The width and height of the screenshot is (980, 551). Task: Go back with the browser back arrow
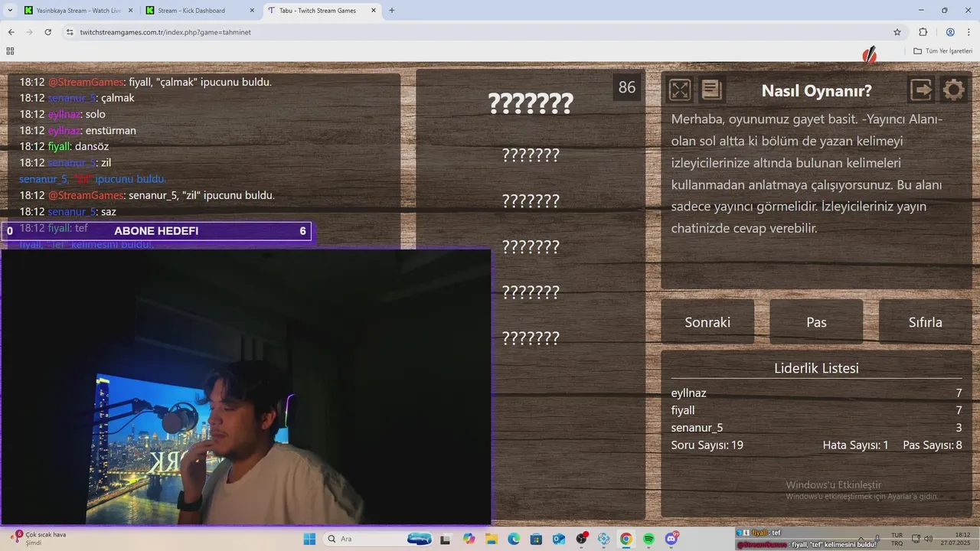11,32
